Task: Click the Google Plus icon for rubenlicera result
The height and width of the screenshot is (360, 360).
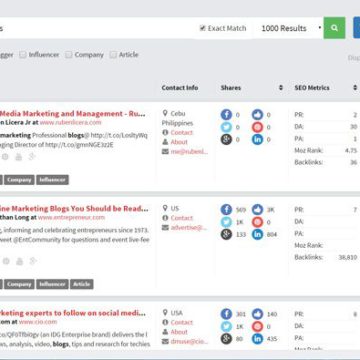Action: 226,139
